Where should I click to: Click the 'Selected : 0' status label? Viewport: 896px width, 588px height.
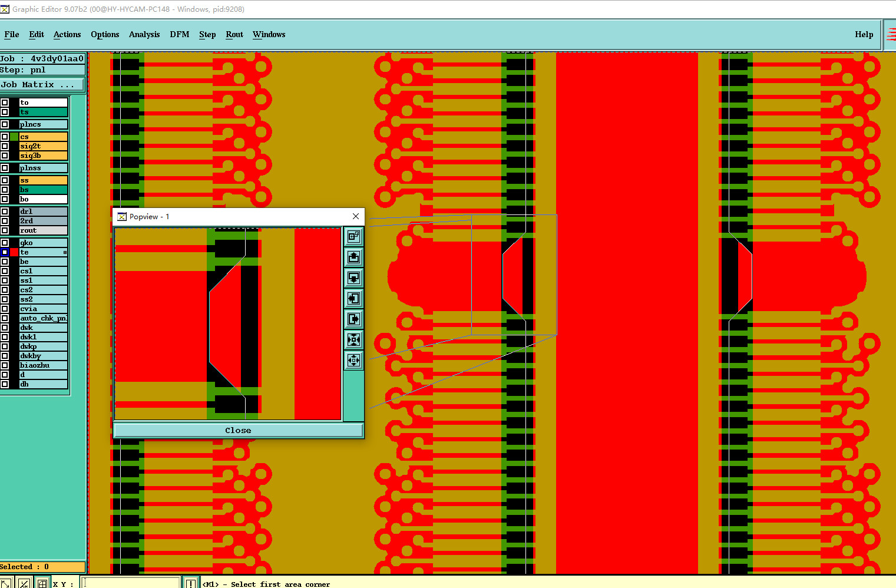42,567
